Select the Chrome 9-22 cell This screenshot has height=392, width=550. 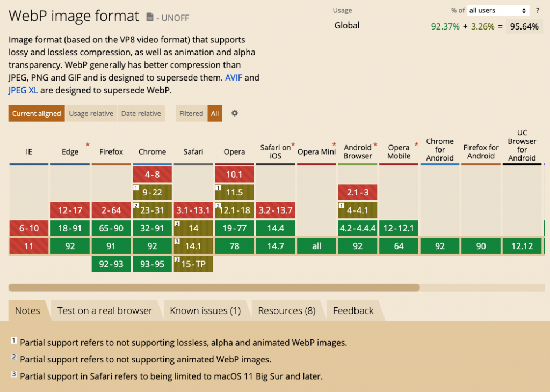pos(152,192)
